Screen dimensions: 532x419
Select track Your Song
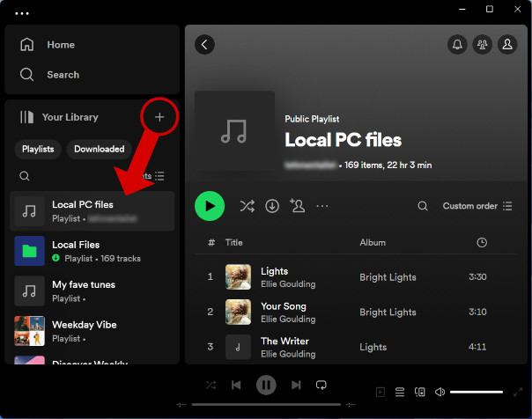point(356,312)
